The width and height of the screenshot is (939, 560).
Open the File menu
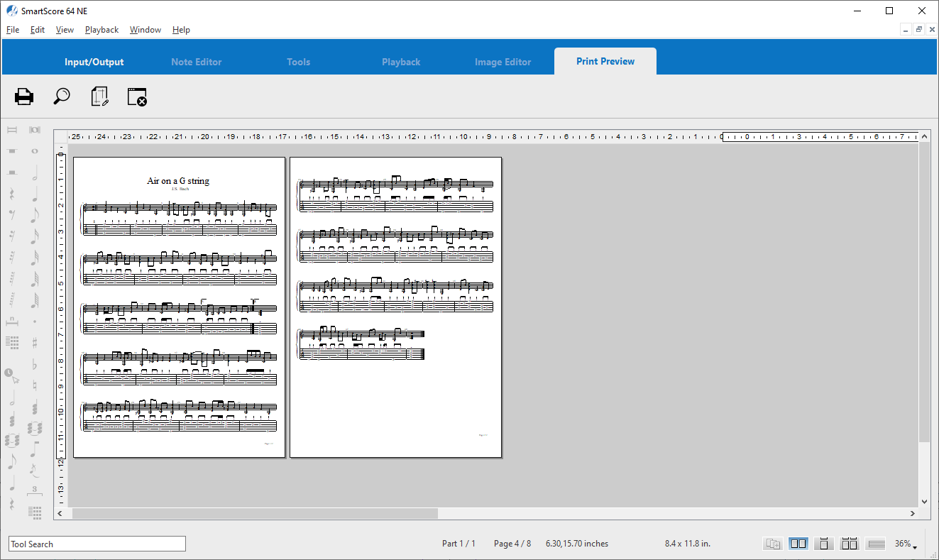(13, 30)
